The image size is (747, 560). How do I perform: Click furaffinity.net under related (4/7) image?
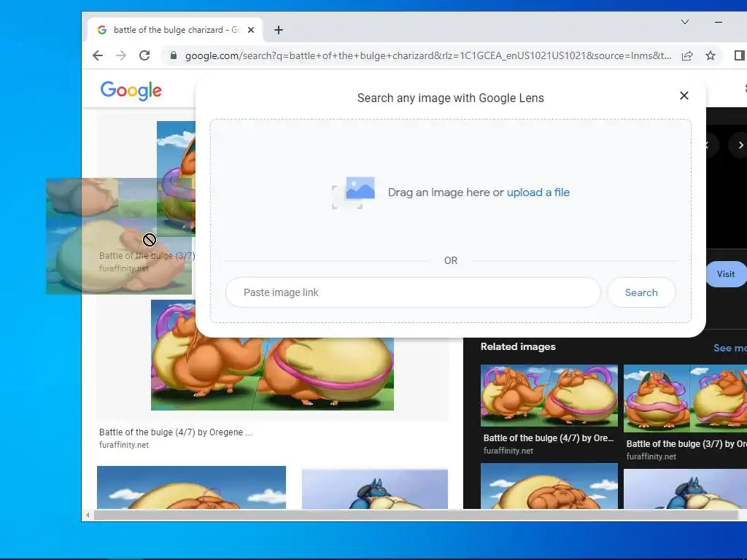point(508,451)
